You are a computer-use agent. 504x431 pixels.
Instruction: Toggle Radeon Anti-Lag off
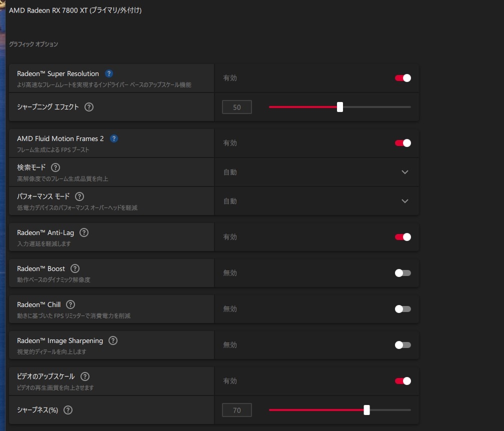coord(403,237)
